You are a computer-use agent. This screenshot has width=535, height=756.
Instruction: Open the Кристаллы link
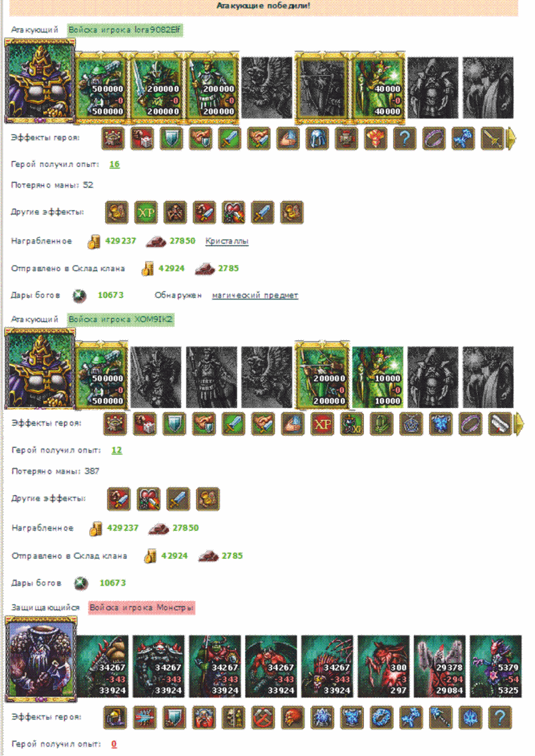tap(226, 241)
